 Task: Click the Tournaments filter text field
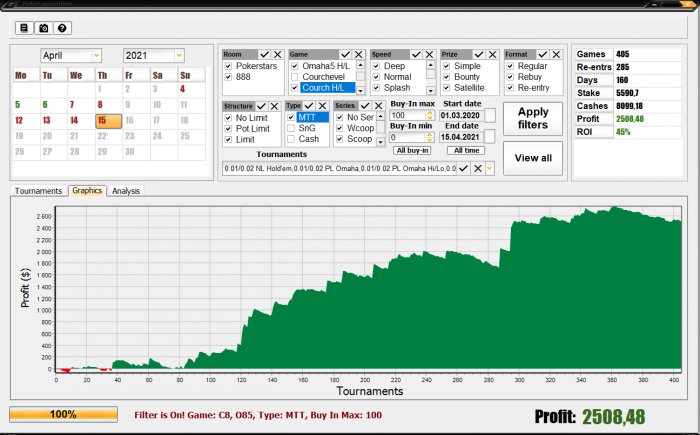(x=339, y=168)
